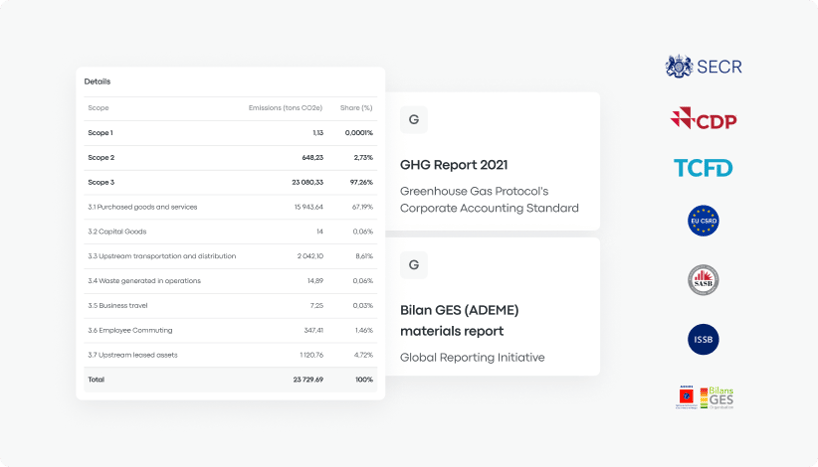
Task: Click the 2 042,10 emissions value
Action: (310, 256)
